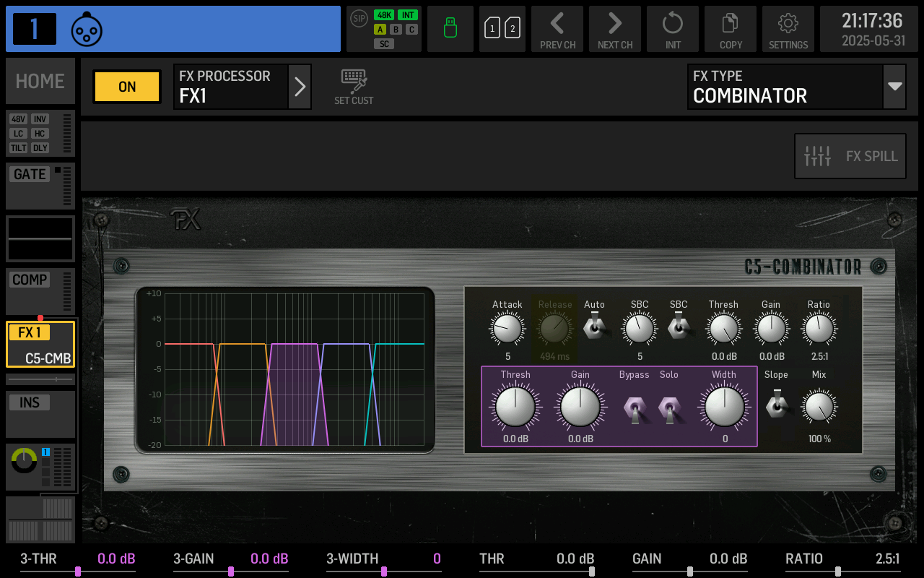Click the USB drive icon
Viewport: 924px width, 578px height.
(450, 29)
